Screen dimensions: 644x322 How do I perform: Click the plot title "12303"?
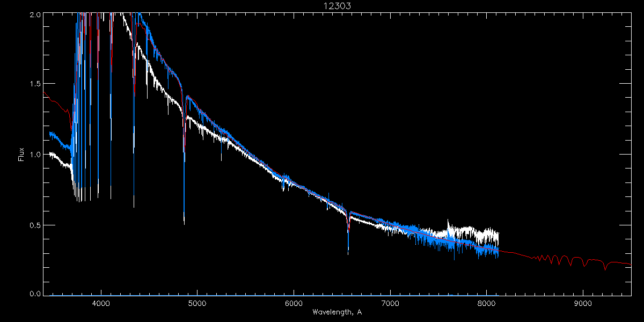337,6
